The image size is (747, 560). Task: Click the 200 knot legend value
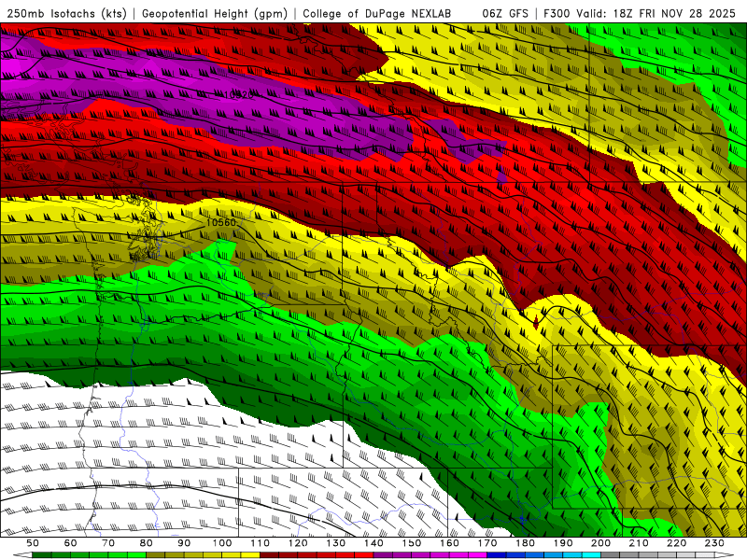(x=601, y=543)
